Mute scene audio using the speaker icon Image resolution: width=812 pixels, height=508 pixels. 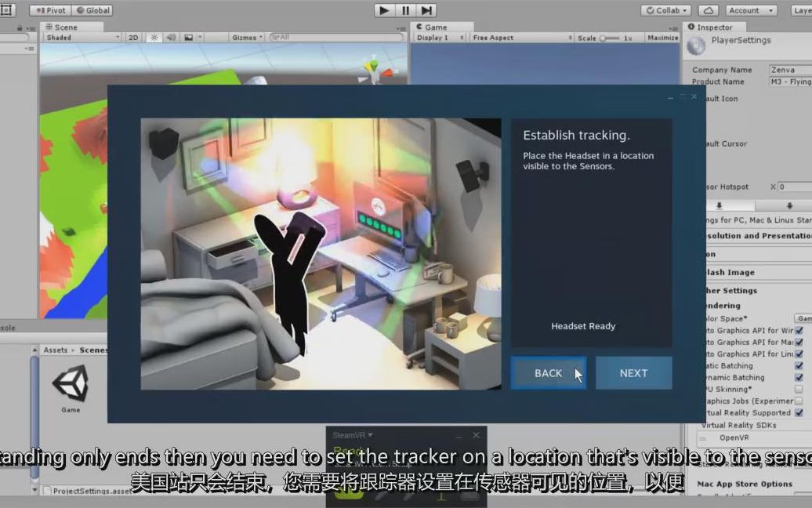tap(171, 36)
